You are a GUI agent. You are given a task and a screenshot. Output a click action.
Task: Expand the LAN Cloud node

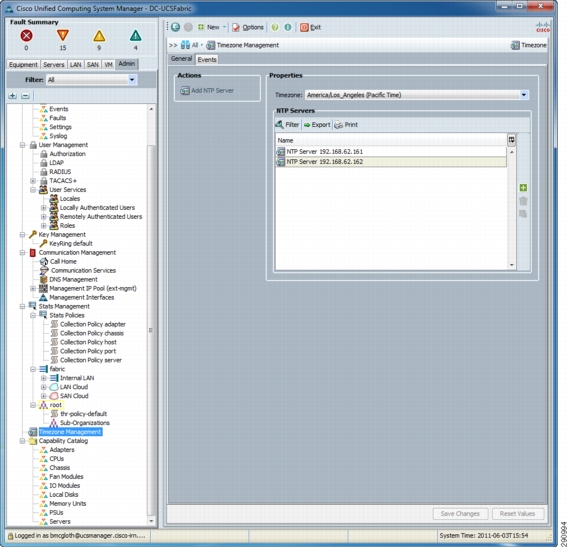tap(44, 387)
